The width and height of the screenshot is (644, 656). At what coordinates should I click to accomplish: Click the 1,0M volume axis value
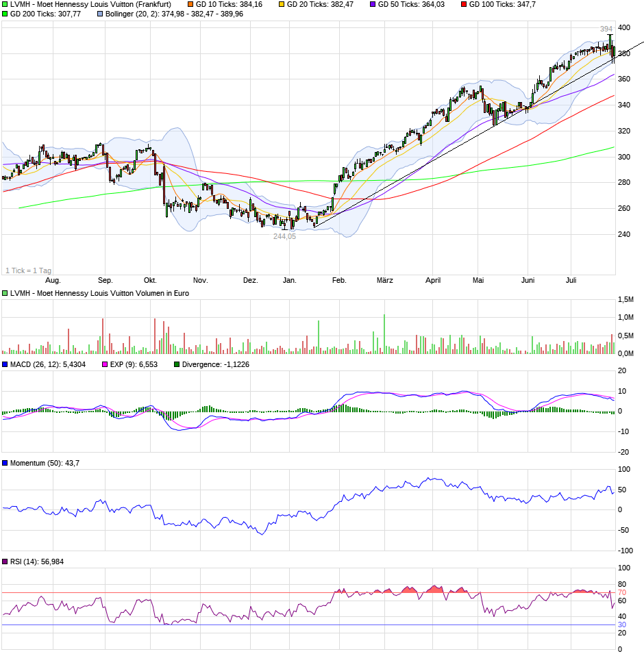click(626, 318)
